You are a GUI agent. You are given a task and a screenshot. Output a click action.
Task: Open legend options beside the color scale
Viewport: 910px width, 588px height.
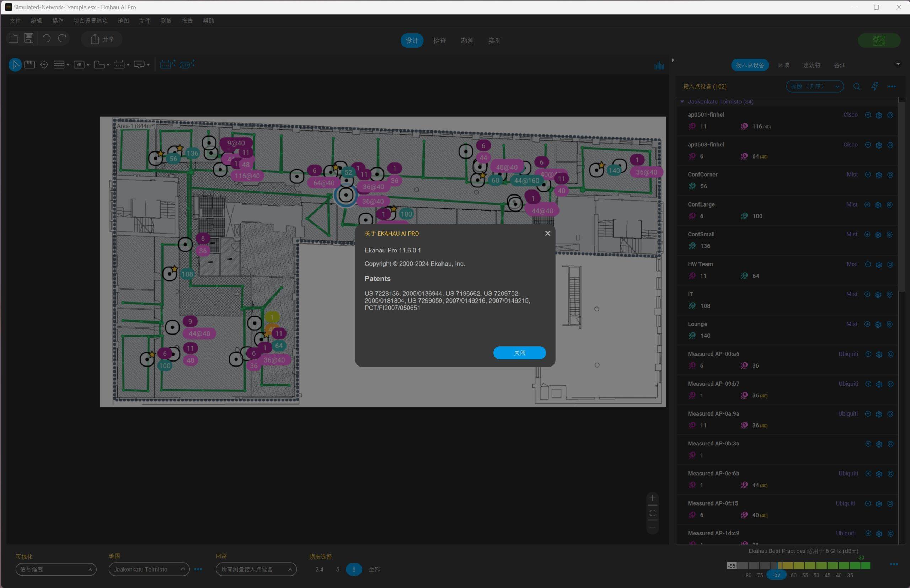click(x=894, y=564)
